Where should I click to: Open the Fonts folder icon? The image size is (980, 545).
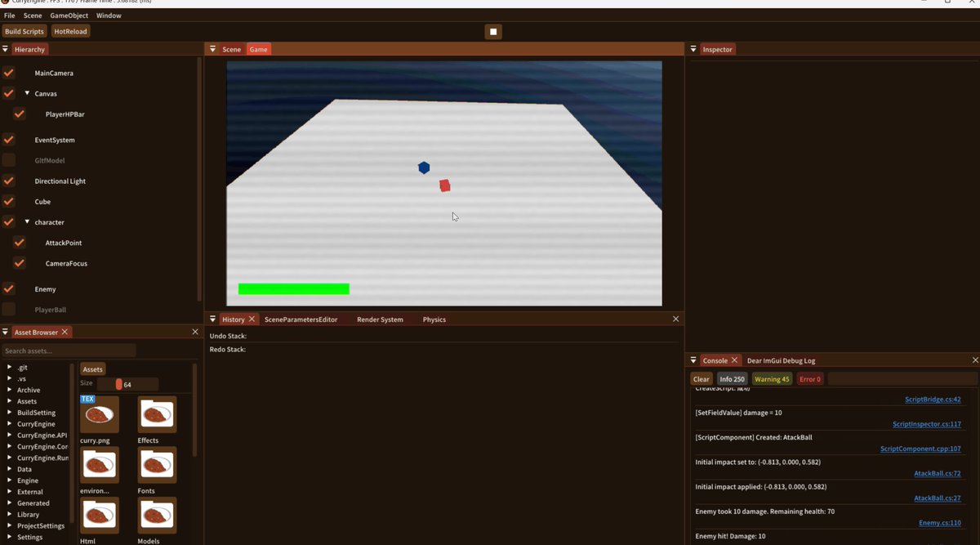coord(157,465)
